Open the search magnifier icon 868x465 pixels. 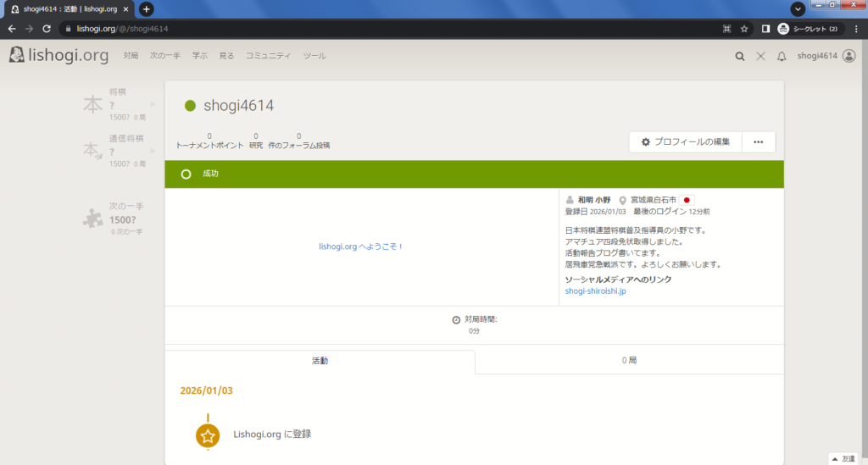739,56
